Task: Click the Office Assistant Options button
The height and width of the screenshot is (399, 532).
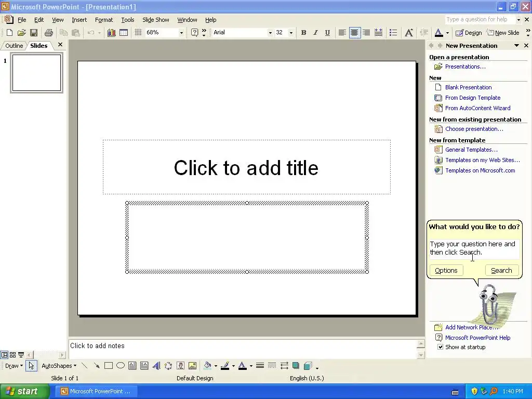Action: click(446, 270)
